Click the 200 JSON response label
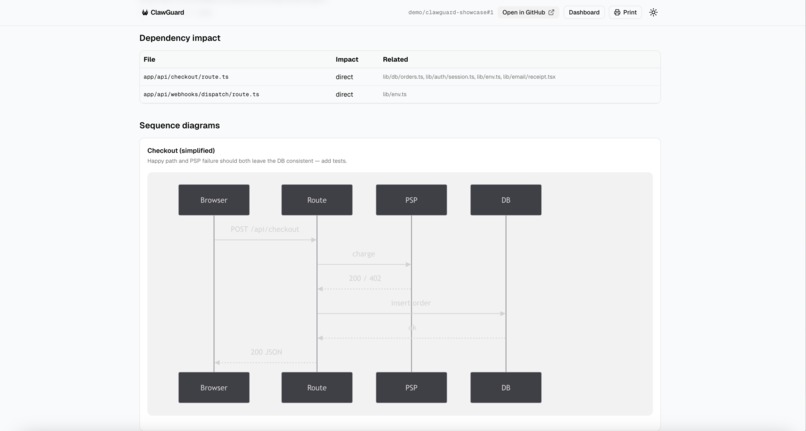This screenshot has height=431, width=806. point(266,352)
